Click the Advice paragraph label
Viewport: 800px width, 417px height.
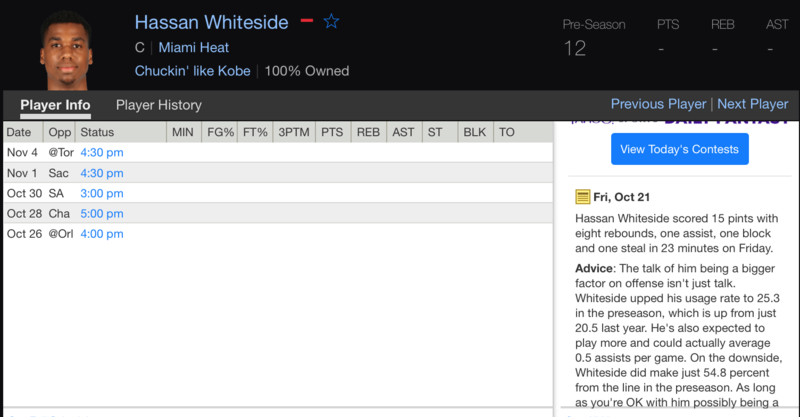[x=594, y=268]
